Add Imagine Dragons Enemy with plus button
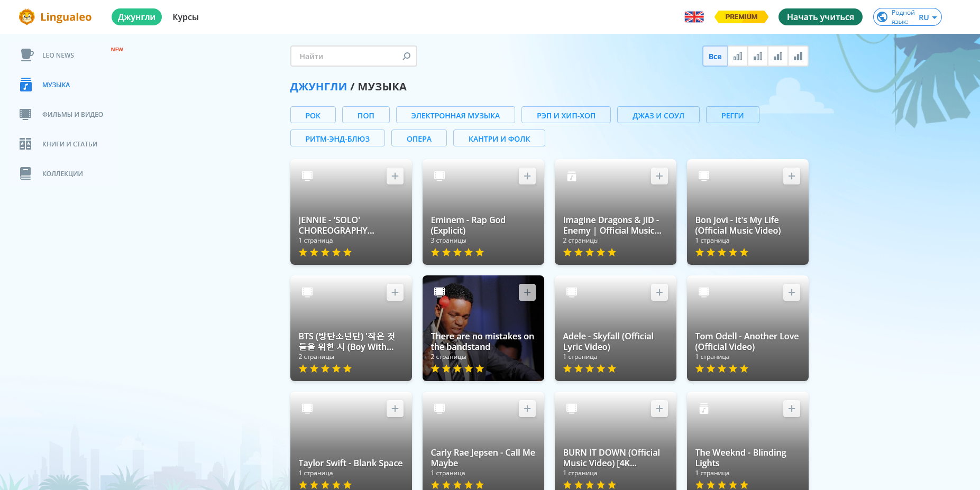Screen dimensions: 980x490 pos(660,176)
